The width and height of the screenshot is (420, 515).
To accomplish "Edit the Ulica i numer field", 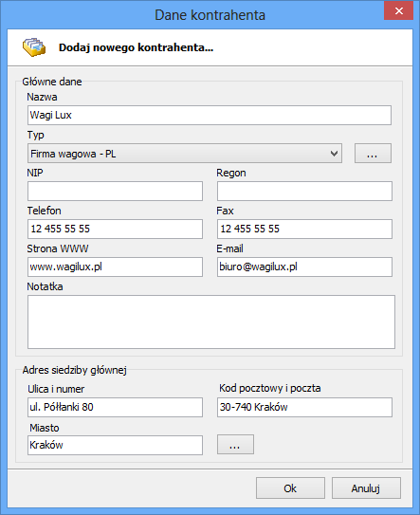I will click(115, 407).
